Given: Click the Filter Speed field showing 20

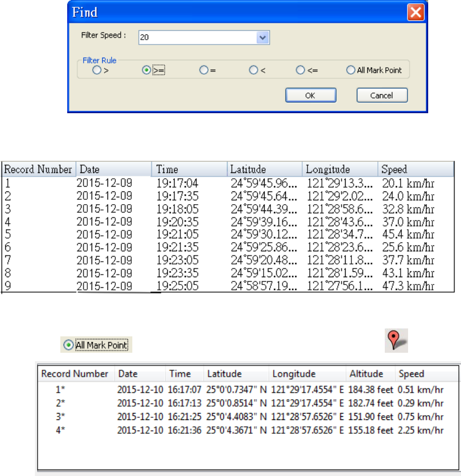Looking at the screenshot, I should click(204, 38).
